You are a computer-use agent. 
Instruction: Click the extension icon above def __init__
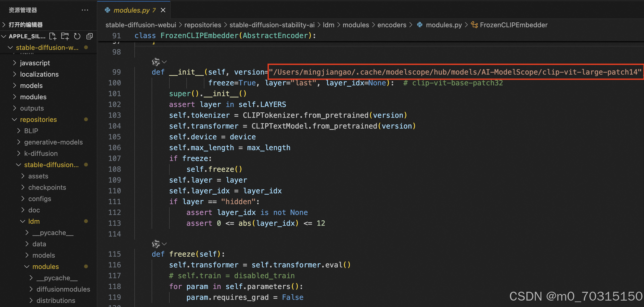pyautogui.click(x=156, y=62)
